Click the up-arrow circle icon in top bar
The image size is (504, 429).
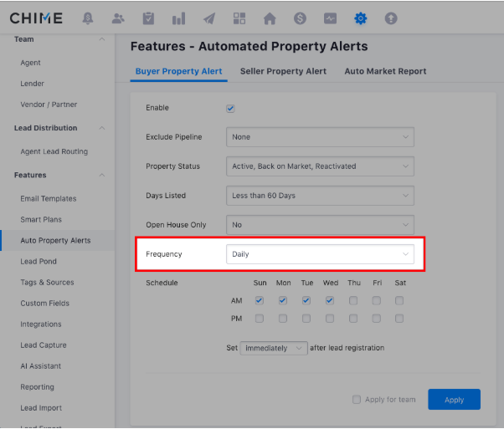tap(390, 18)
